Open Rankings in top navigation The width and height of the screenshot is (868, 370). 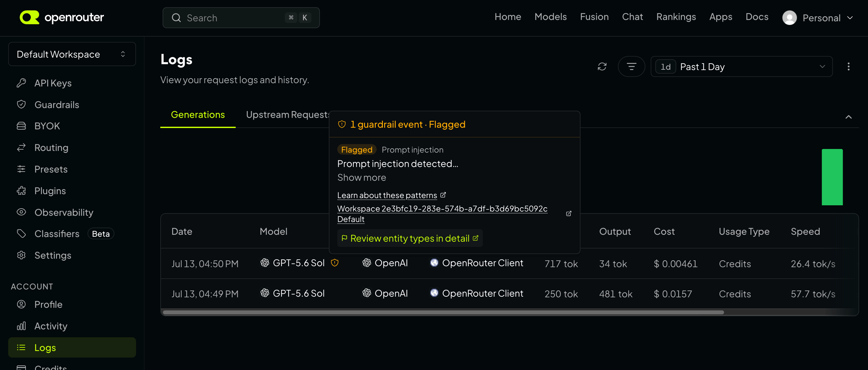click(x=676, y=16)
